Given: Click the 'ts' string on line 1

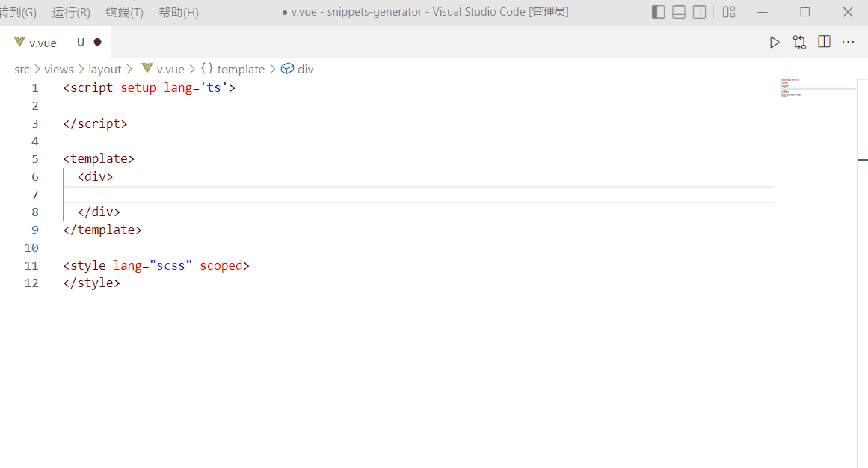Looking at the screenshot, I should [x=215, y=88].
